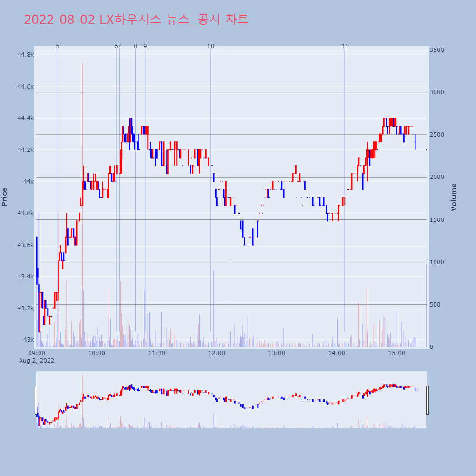Click the '44.4k' price axis label
This screenshot has height=476, width=476.
26,118
